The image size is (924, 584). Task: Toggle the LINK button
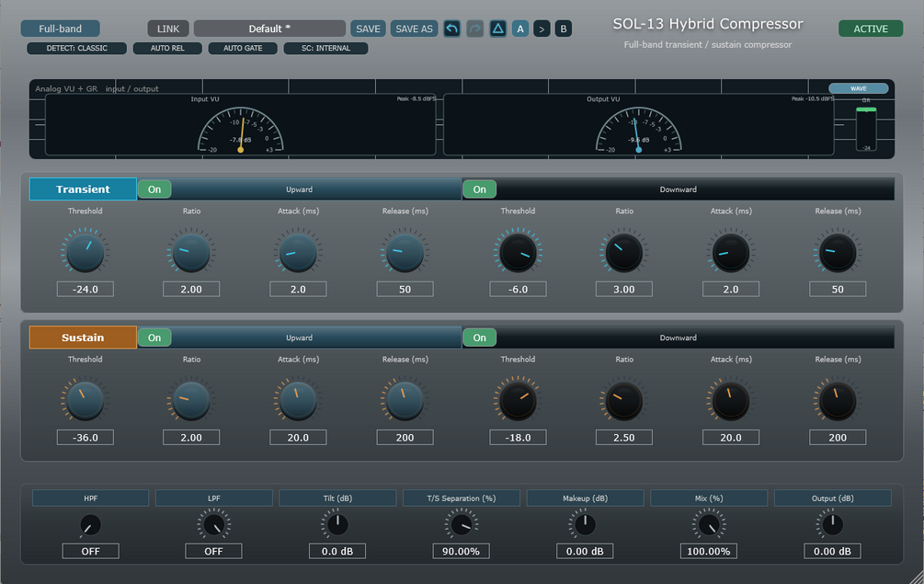[x=168, y=29]
